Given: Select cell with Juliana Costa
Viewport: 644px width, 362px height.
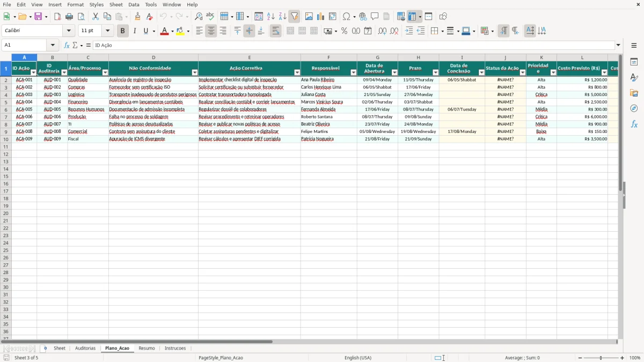Looking at the screenshot, I should pyautogui.click(x=328, y=94).
